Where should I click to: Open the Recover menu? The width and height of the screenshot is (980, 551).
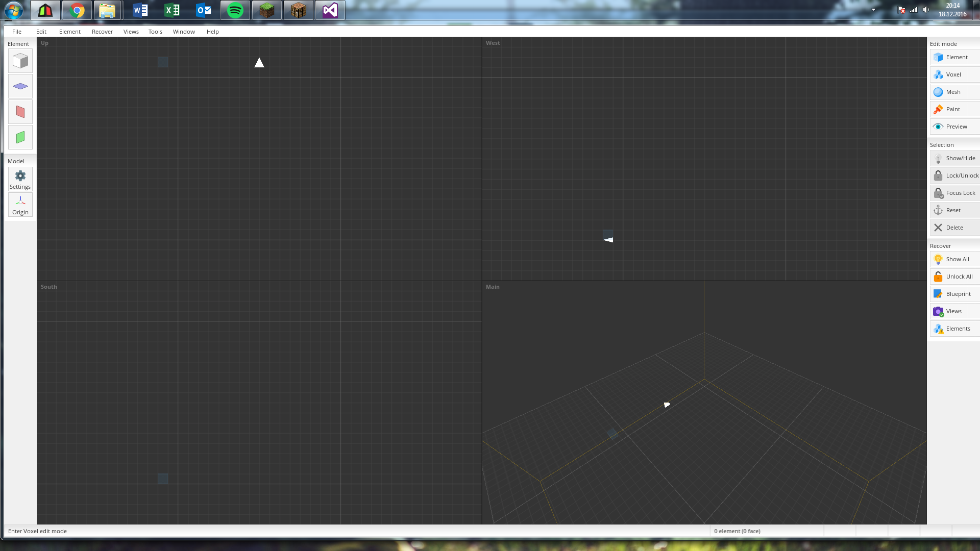pos(102,32)
